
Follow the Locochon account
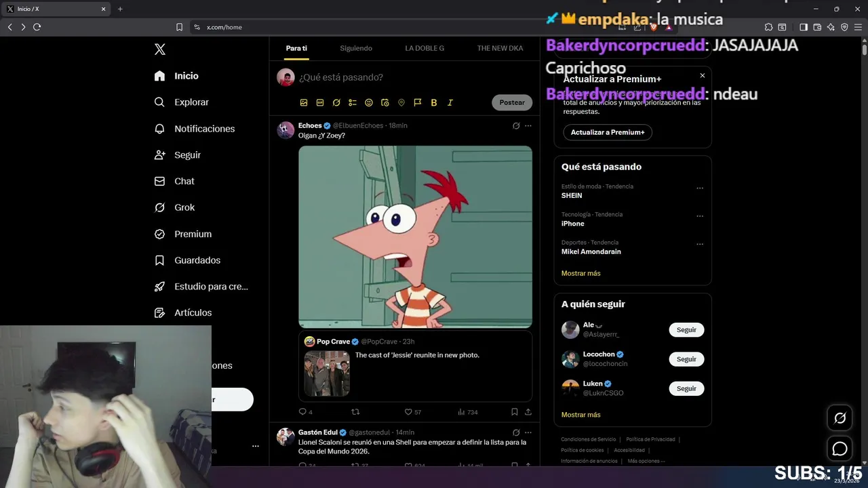click(686, 359)
